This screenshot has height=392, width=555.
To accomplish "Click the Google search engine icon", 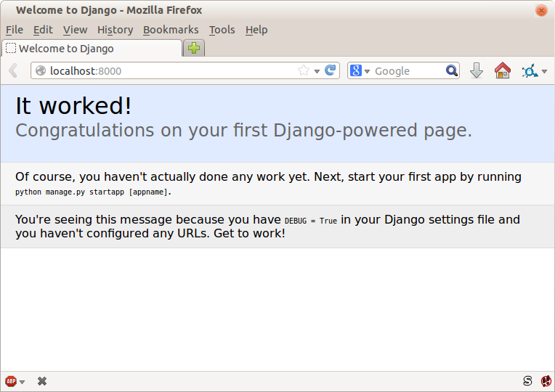I will click(356, 70).
